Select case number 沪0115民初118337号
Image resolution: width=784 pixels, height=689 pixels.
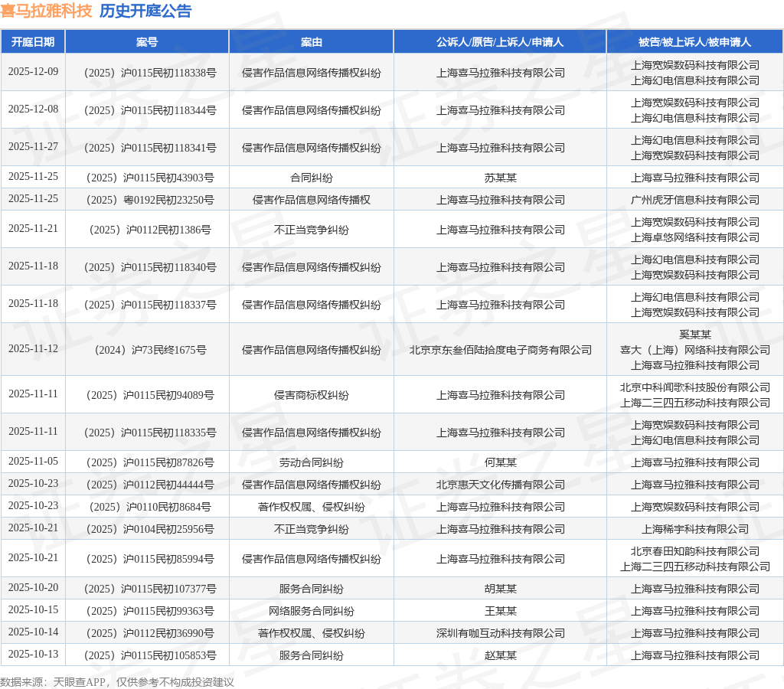[x=150, y=305]
